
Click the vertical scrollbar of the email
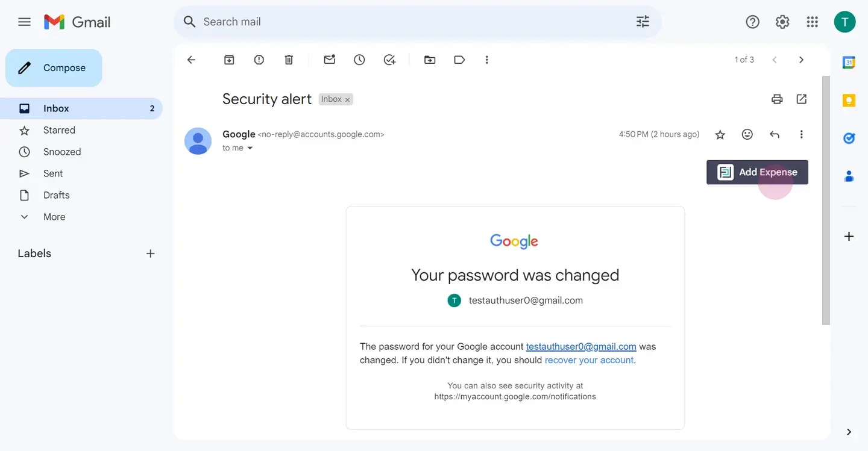pos(826,200)
